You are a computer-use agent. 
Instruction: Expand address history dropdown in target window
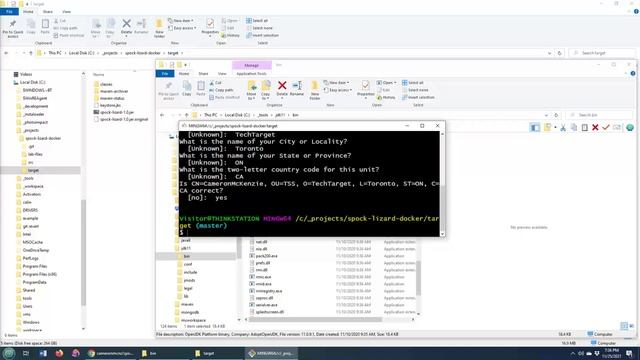pyautogui.click(x=549, y=53)
